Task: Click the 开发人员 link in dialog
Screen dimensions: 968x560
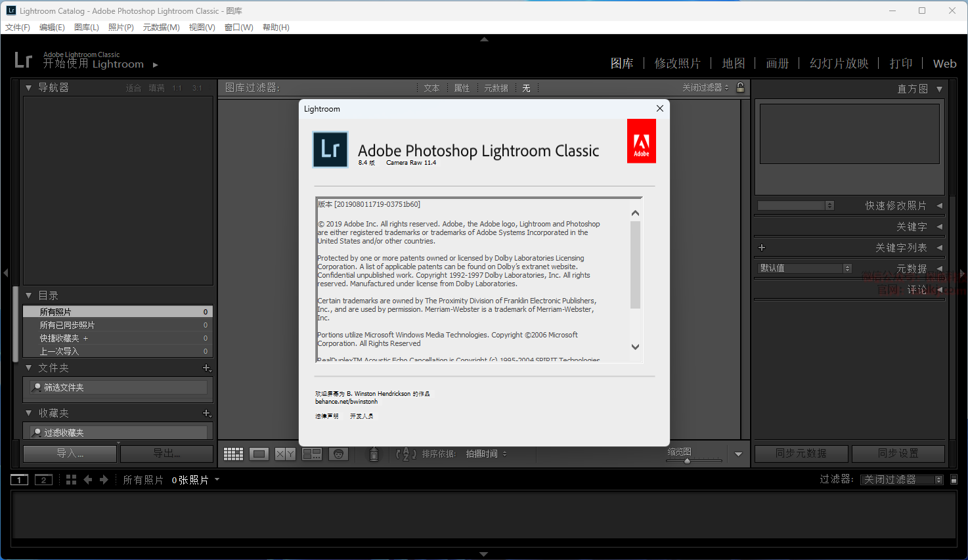Action: point(361,416)
